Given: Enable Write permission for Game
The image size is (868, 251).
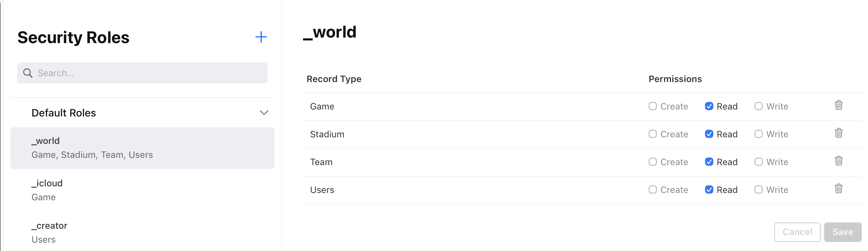Looking at the screenshot, I should click(x=758, y=106).
